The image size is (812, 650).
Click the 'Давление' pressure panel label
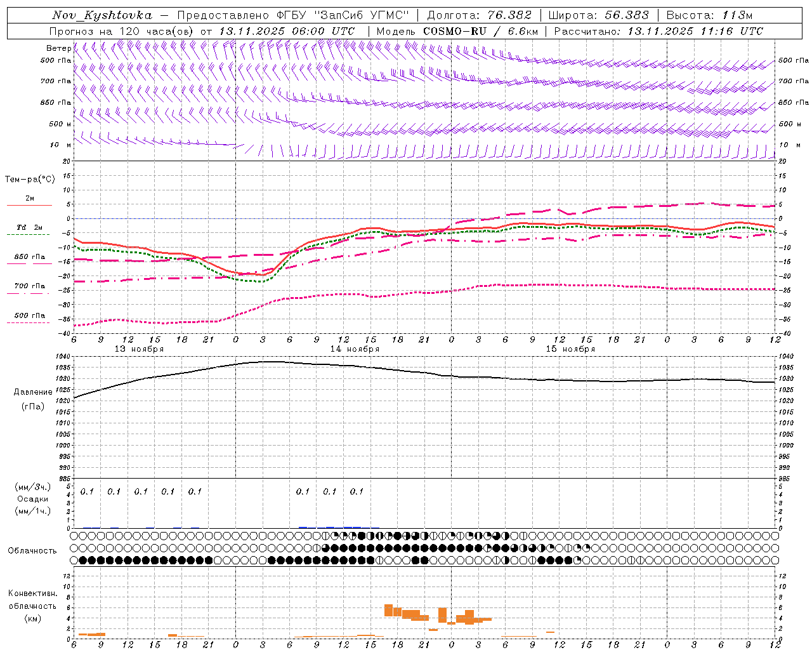click(33, 392)
